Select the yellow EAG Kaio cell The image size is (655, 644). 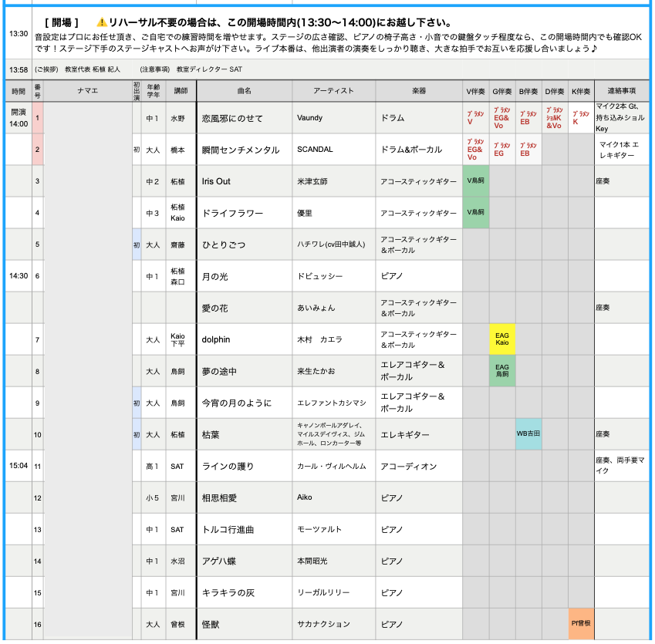[502, 339]
